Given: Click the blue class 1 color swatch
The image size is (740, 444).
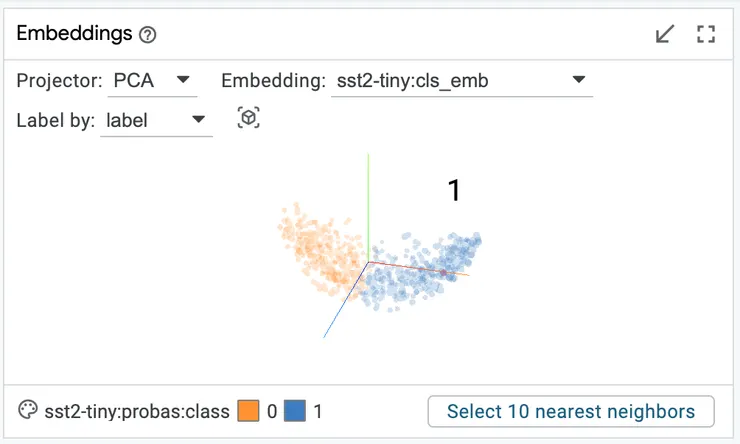Looking at the screenshot, I should pyautogui.click(x=295, y=411).
